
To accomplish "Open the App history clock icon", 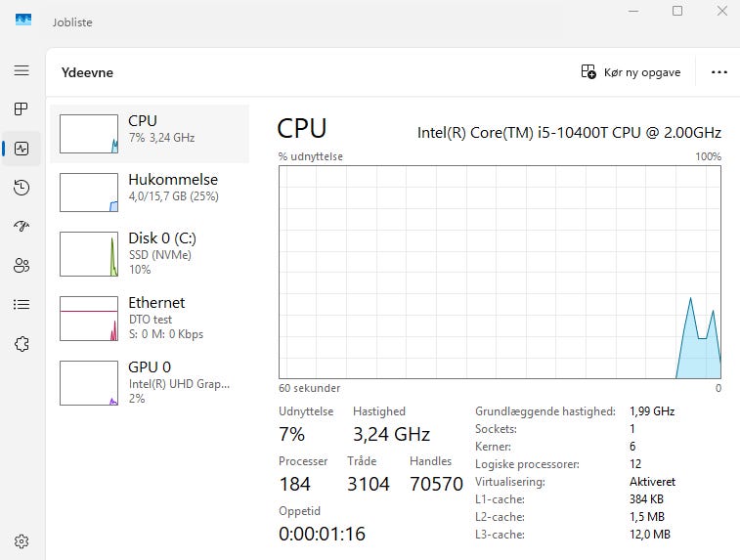I will (22, 188).
